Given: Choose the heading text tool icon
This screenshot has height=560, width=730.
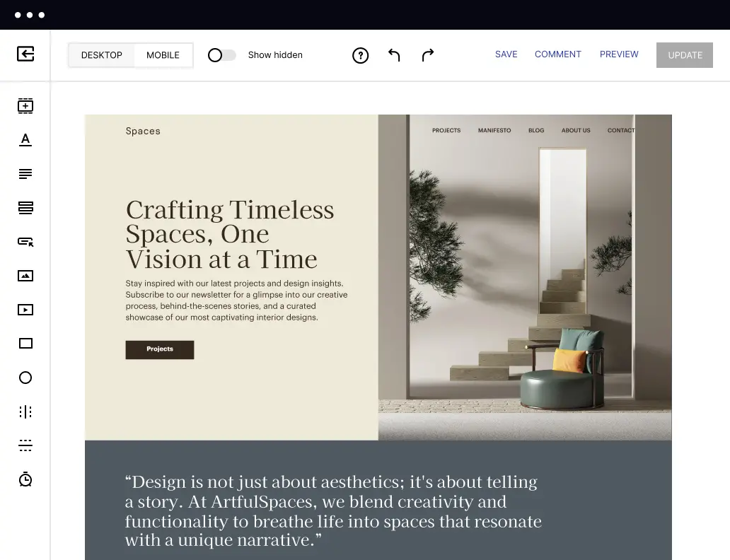Looking at the screenshot, I should 25,140.
